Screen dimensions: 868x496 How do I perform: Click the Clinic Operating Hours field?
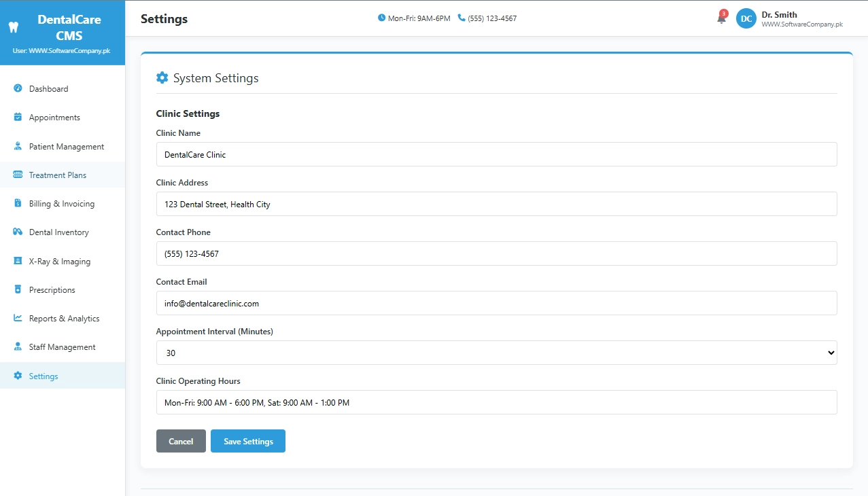coord(496,402)
